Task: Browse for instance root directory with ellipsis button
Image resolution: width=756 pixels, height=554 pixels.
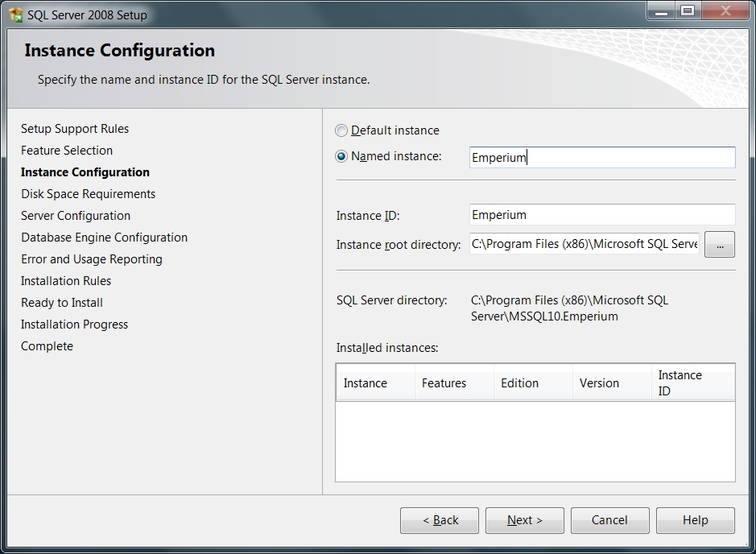Action: point(719,245)
